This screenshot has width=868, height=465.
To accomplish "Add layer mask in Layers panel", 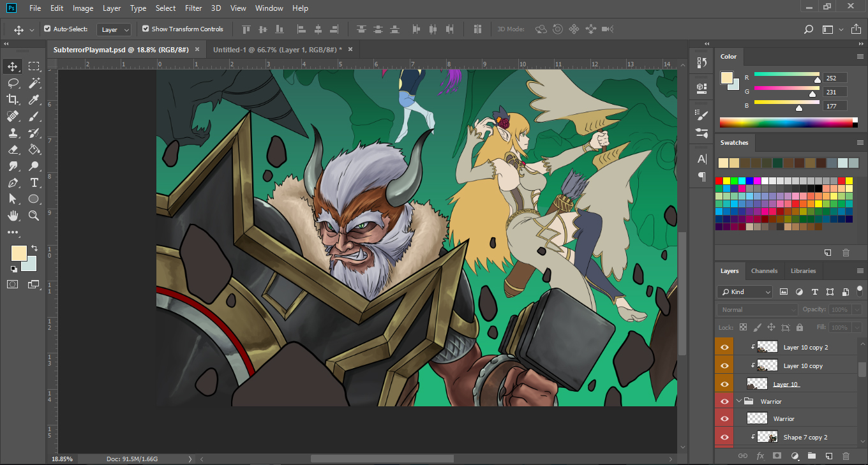I will click(x=777, y=456).
